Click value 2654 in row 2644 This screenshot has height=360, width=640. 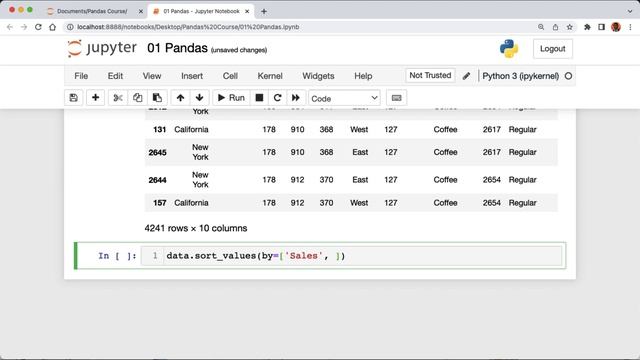[x=491, y=180]
